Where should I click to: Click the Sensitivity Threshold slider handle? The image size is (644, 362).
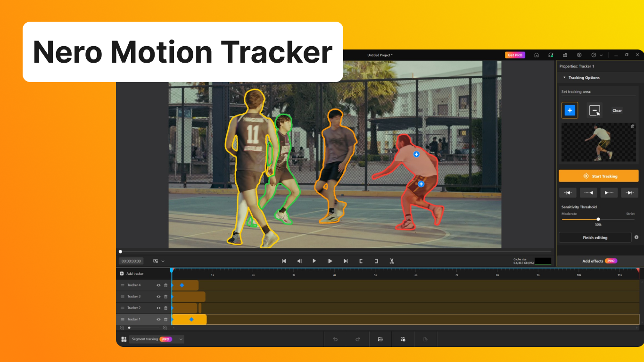point(598,219)
